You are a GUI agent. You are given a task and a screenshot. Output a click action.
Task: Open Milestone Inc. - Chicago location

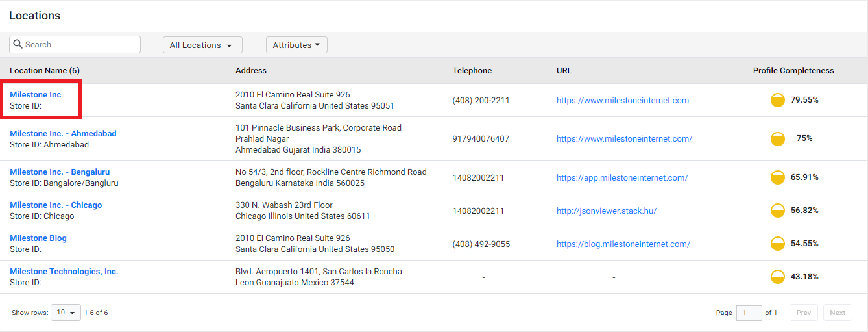[56, 205]
